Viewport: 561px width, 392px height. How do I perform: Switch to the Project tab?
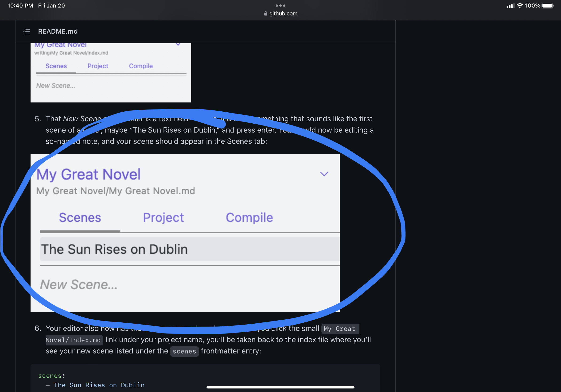click(x=163, y=217)
